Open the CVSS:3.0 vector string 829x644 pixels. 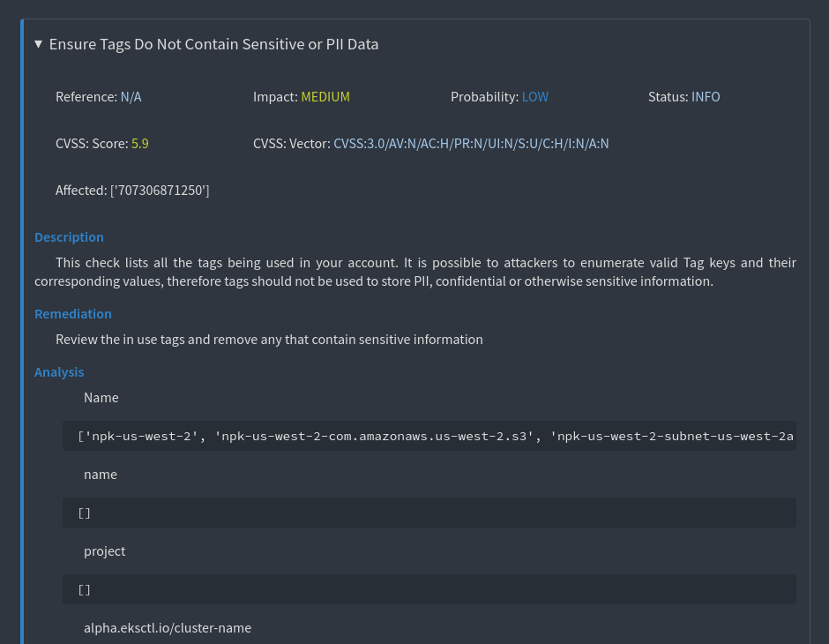pyautogui.click(x=471, y=143)
